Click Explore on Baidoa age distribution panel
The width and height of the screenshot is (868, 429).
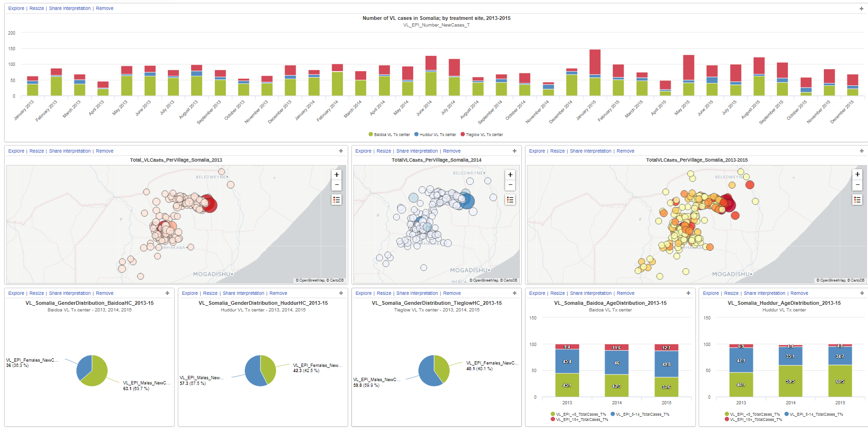tap(537, 293)
